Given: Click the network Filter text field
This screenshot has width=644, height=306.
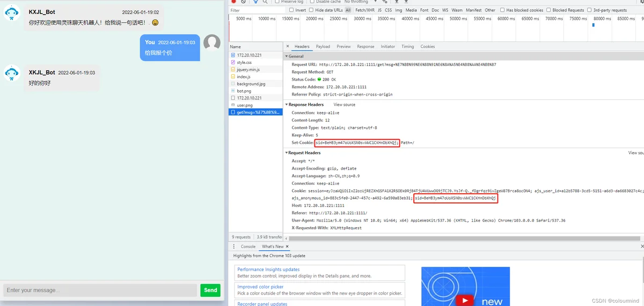Looking at the screenshot, I should click(x=257, y=10).
